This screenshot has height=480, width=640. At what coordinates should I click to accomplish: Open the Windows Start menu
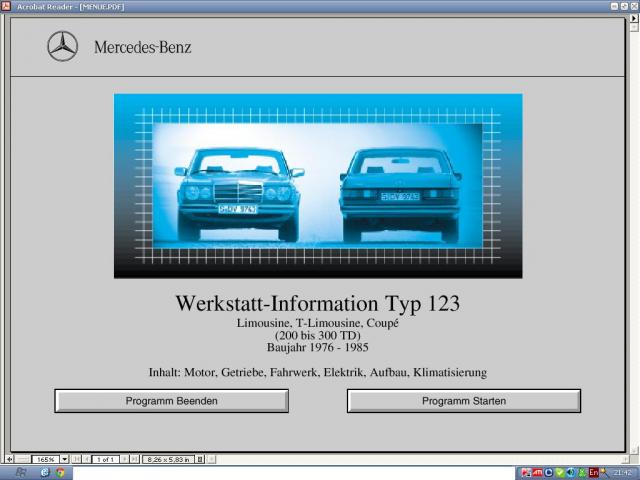tap(19, 472)
